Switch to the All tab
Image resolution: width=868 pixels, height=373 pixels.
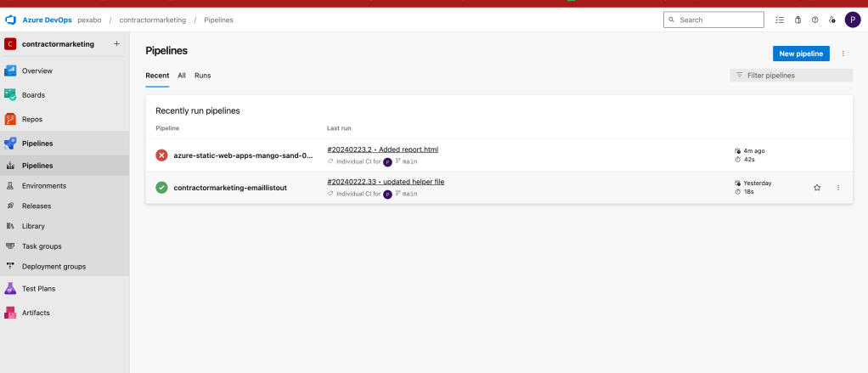[x=182, y=76]
